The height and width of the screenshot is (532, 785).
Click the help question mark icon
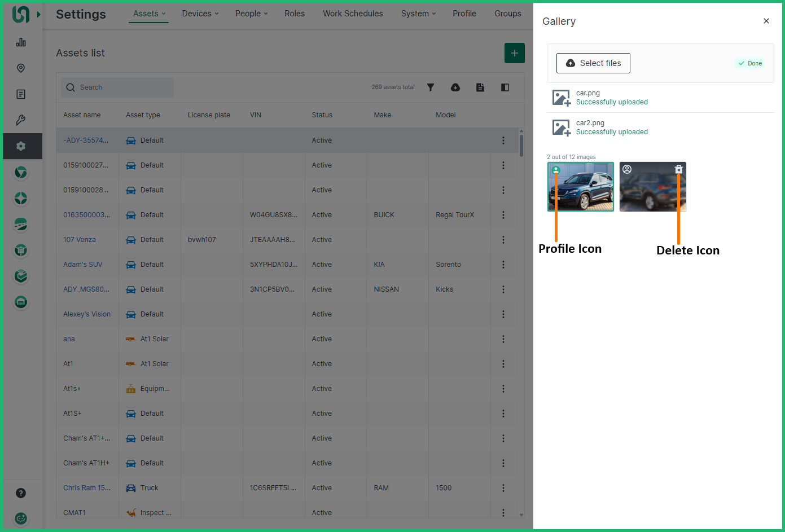(21, 493)
